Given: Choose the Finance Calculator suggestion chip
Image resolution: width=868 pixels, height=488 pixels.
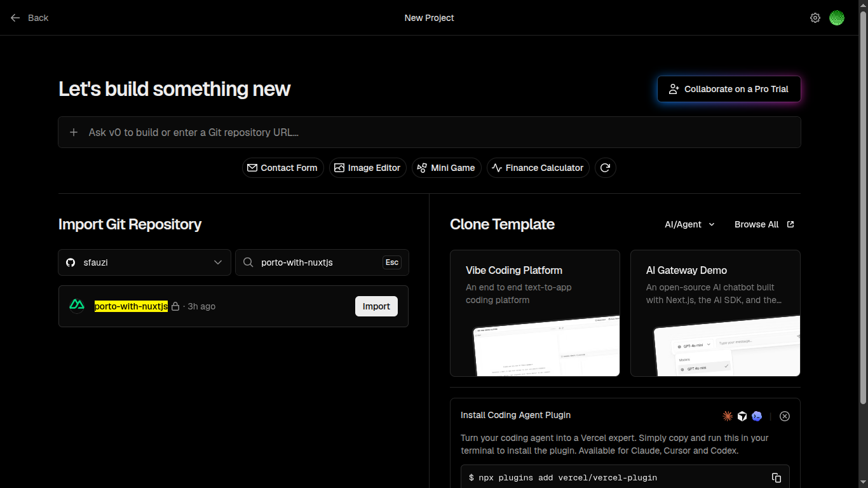Looking at the screenshot, I should point(538,168).
